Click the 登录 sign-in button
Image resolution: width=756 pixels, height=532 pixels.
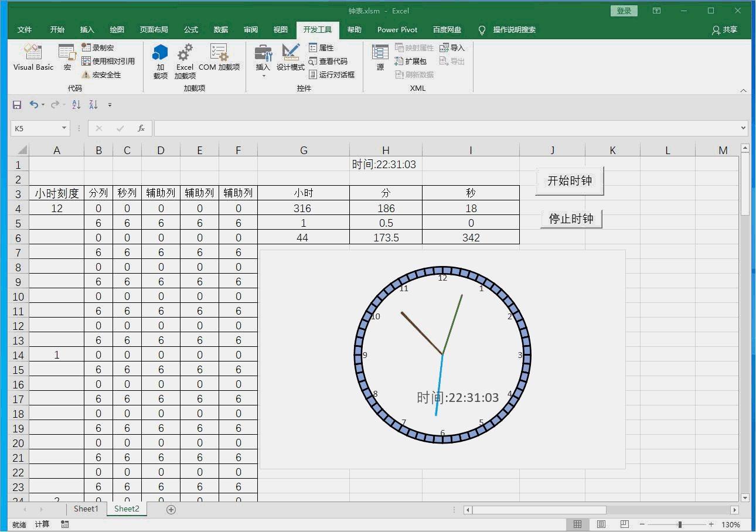624,11
